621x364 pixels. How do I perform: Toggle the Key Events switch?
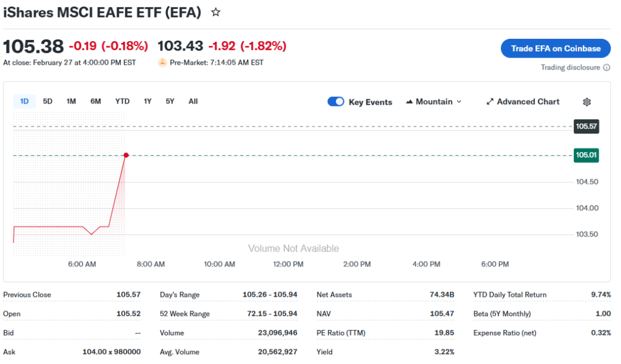pos(336,102)
